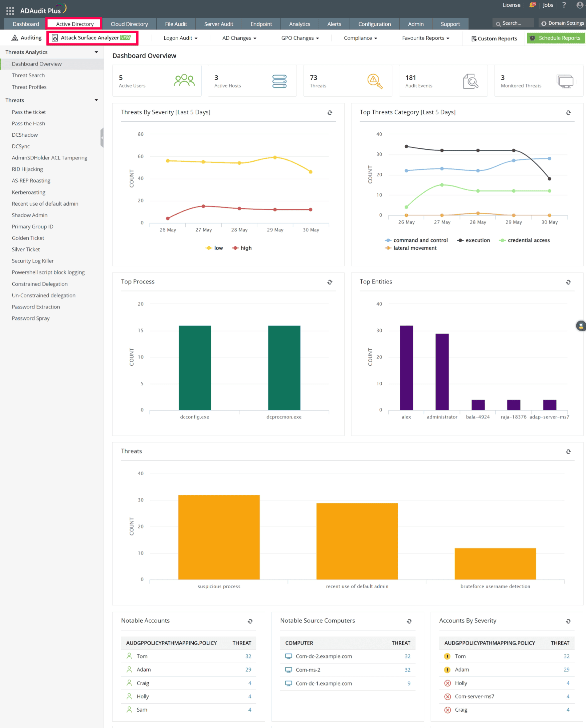Toggle the high severity legend series
The width and height of the screenshot is (586, 728).
pyautogui.click(x=242, y=248)
